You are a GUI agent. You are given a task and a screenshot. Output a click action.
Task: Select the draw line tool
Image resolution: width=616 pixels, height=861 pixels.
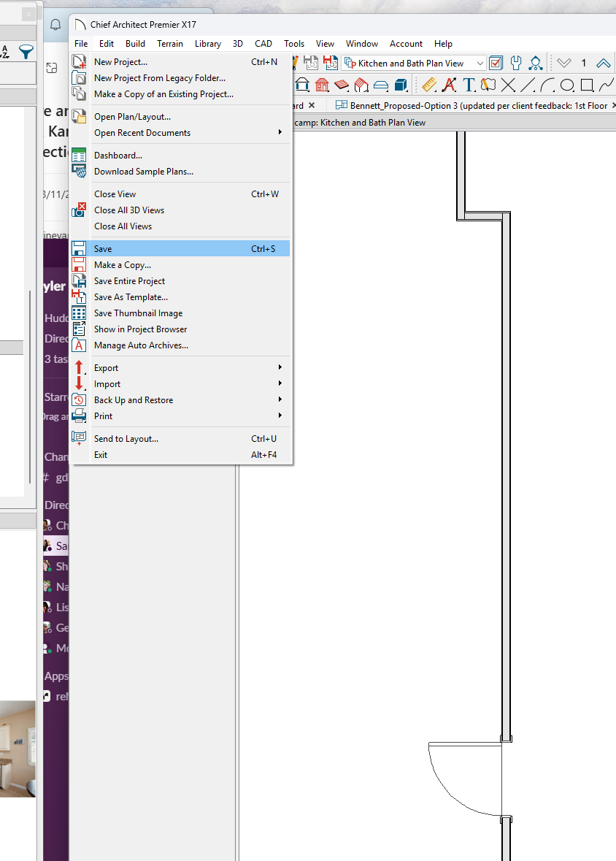[528, 85]
